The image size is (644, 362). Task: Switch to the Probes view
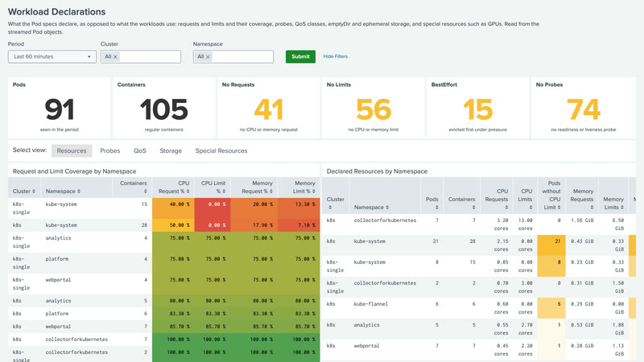(110, 150)
